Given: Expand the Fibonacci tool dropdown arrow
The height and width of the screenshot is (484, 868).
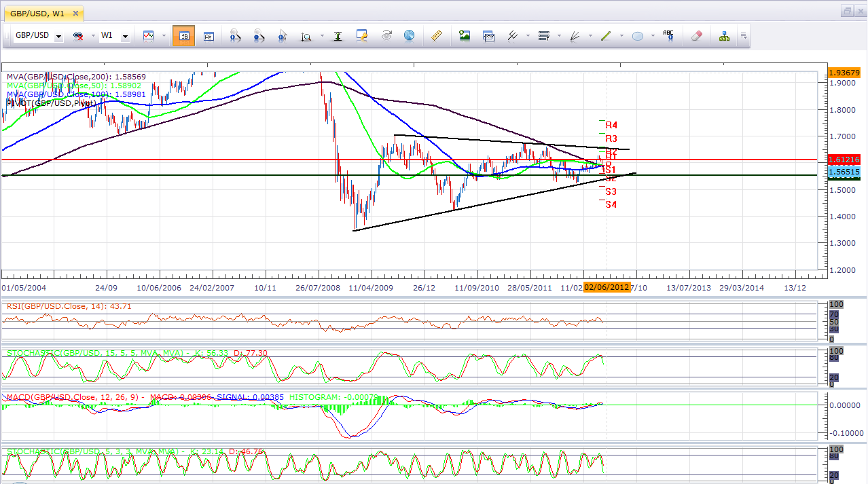Looking at the screenshot, I should (x=558, y=36).
